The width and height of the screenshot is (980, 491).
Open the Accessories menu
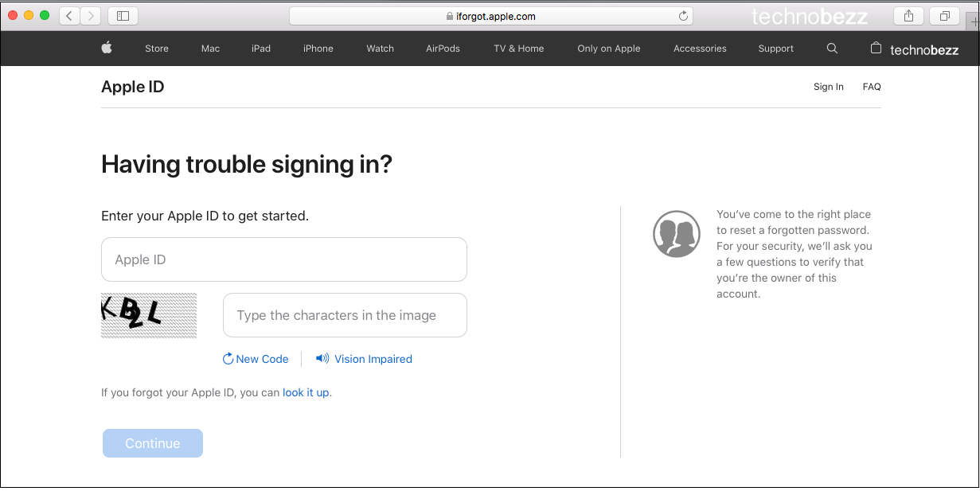tap(700, 49)
